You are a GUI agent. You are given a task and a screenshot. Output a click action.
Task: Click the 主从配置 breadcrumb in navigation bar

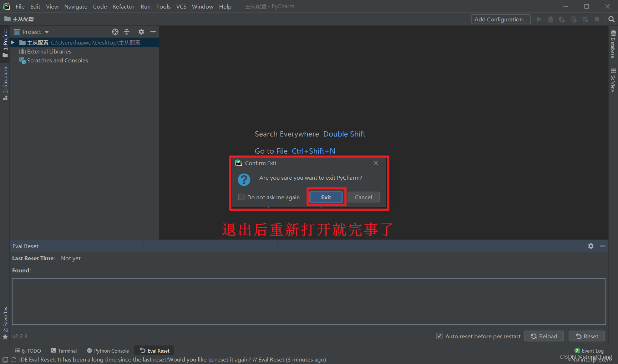click(20, 19)
